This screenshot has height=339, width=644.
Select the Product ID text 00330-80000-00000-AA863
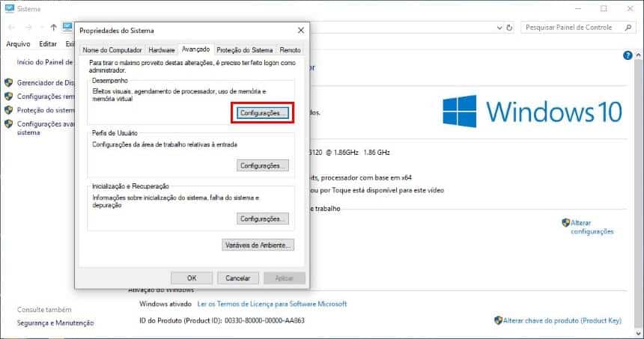tap(264, 320)
